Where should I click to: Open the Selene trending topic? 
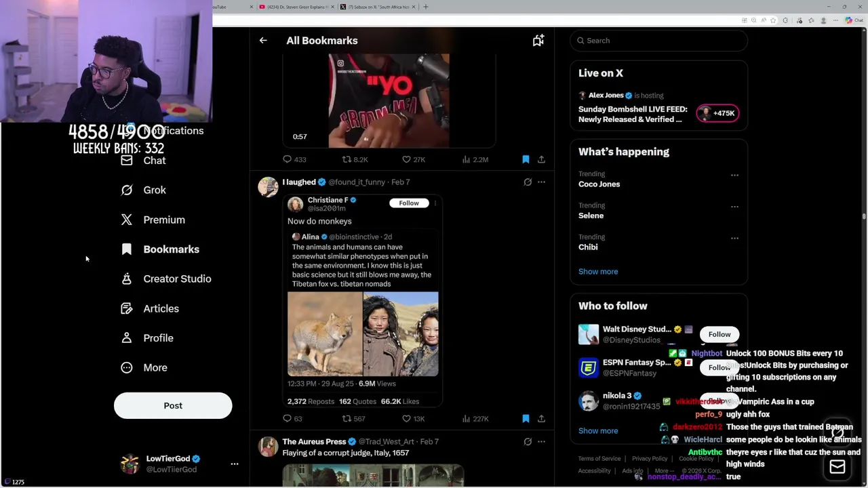click(591, 216)
